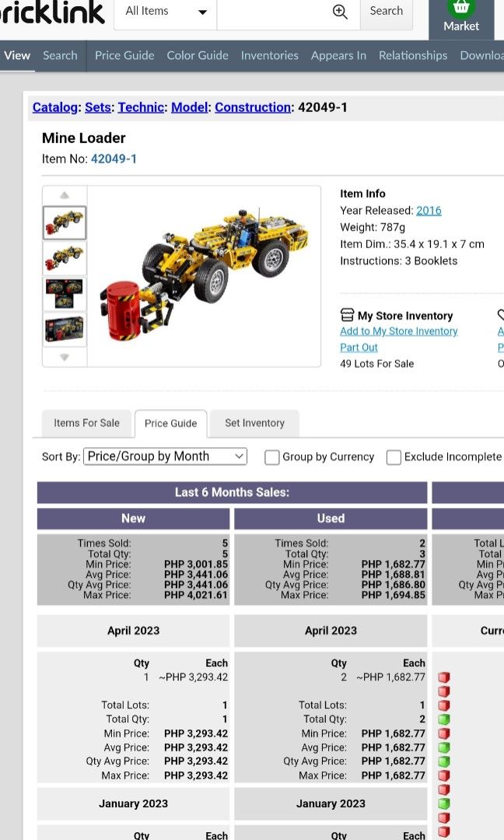This screenshot has width=504, height=840.
Task: Open Color Guide in navigation bar
Action: point(198,55)
